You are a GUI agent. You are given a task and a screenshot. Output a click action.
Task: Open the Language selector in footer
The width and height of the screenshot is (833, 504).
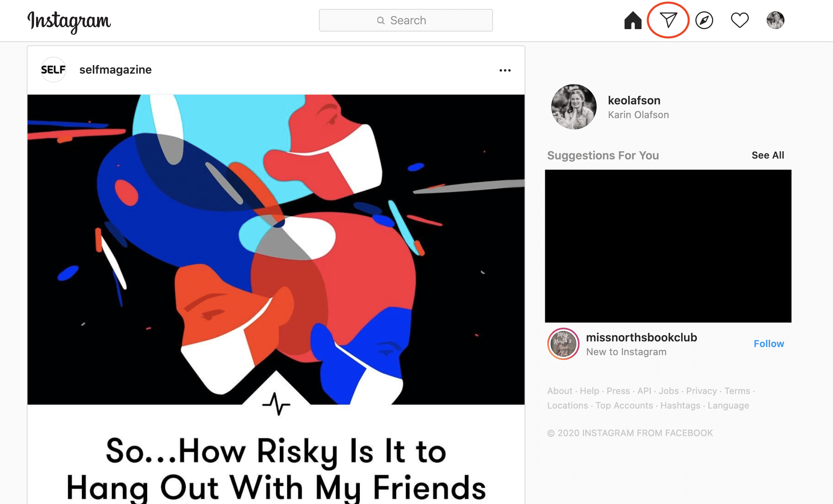[x=728, y=405]
